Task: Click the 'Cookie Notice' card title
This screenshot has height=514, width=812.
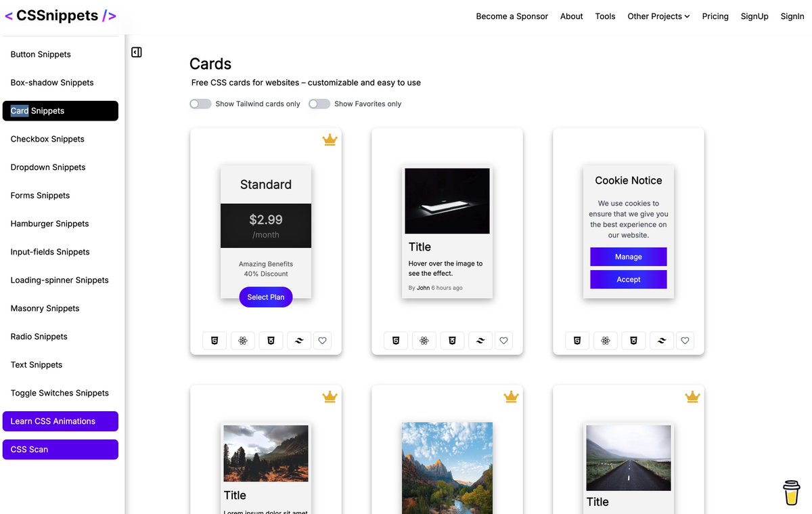Action: coord(629,180)
